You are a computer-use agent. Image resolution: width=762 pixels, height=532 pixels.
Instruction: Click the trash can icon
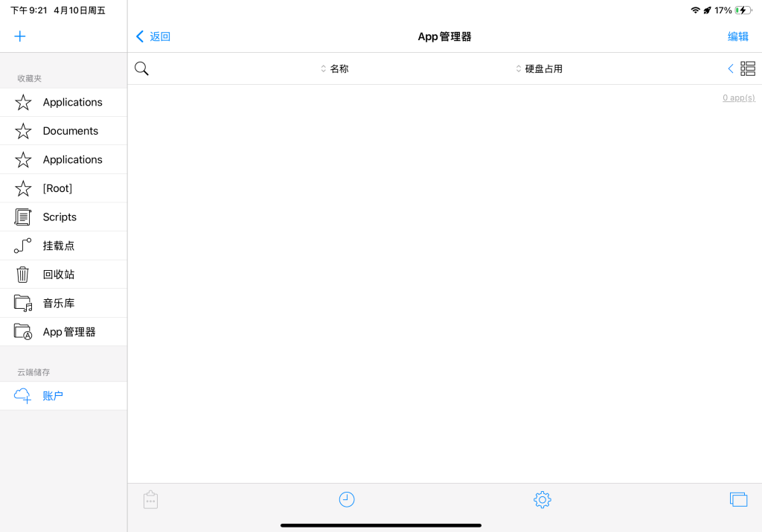tap(23, 275)
